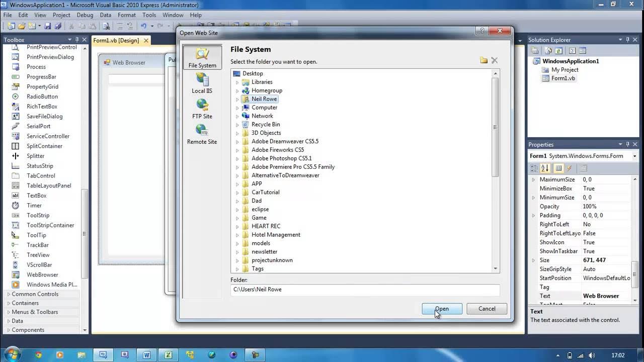
Task: Click the Opacity property value 100%
Action: coord(590,207)
